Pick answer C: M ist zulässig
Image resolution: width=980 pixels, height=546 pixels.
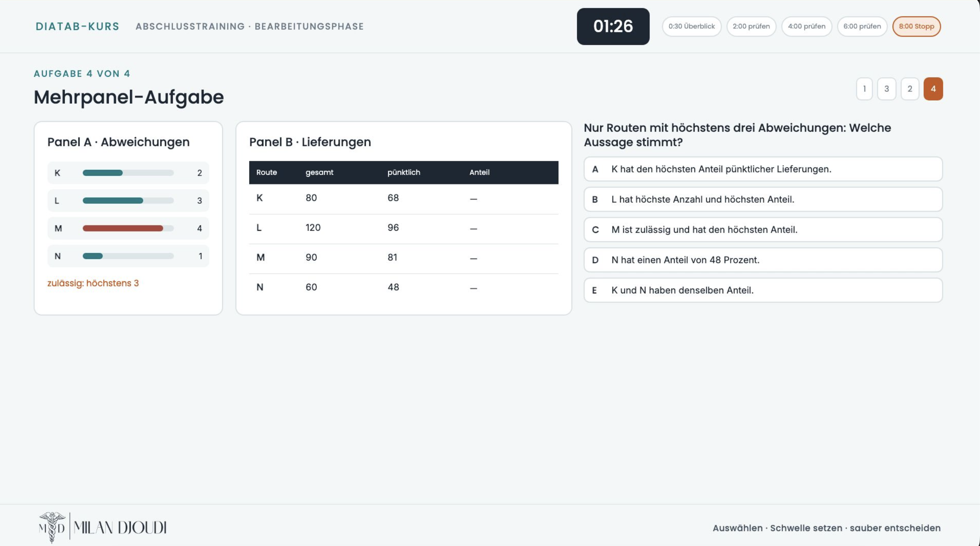763,230
